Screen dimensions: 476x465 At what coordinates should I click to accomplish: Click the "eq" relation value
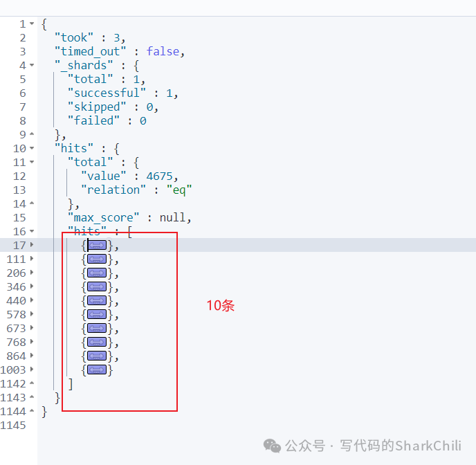tap(179, 190)
